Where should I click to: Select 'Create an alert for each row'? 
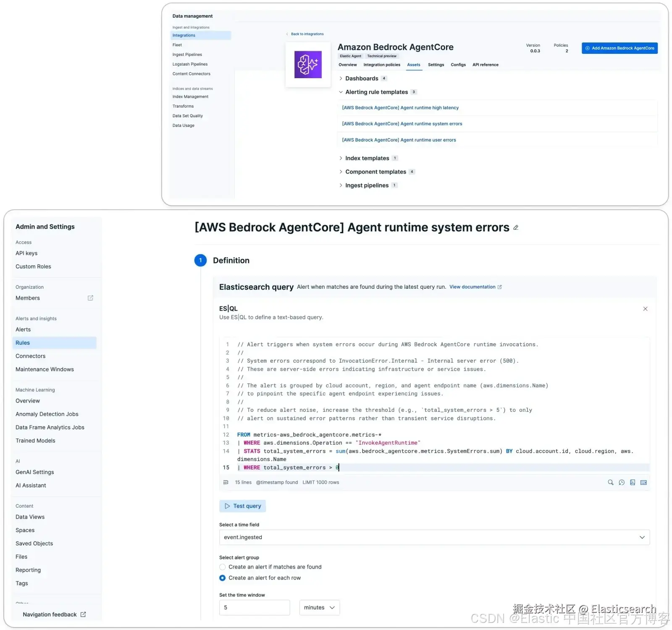(223, 578)
